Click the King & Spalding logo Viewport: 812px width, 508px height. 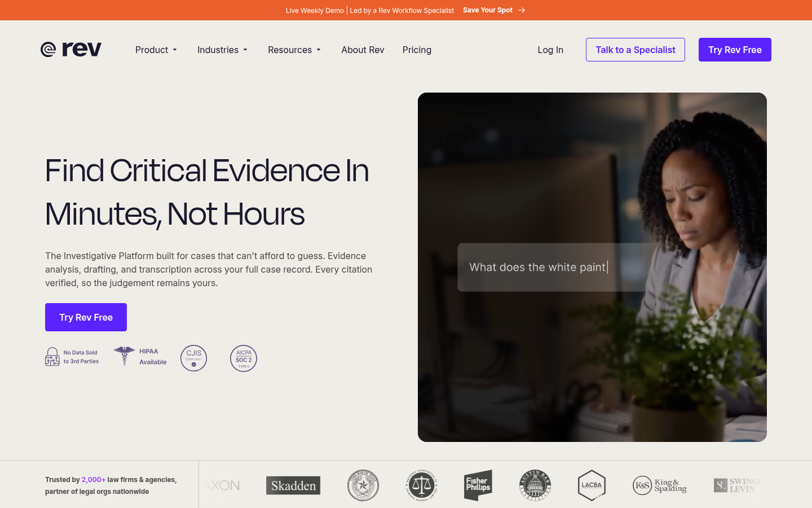660,485
